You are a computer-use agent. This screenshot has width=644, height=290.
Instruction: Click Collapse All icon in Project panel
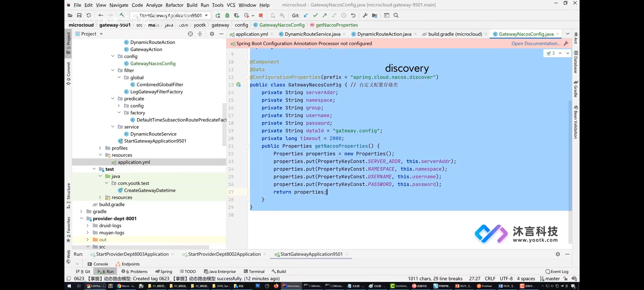pos(200,34)
